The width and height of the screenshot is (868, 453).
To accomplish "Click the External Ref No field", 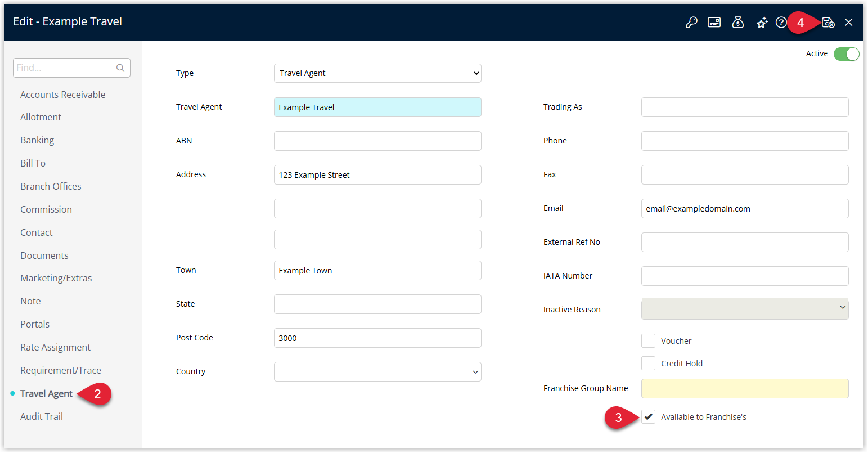I will coord(745,243).
